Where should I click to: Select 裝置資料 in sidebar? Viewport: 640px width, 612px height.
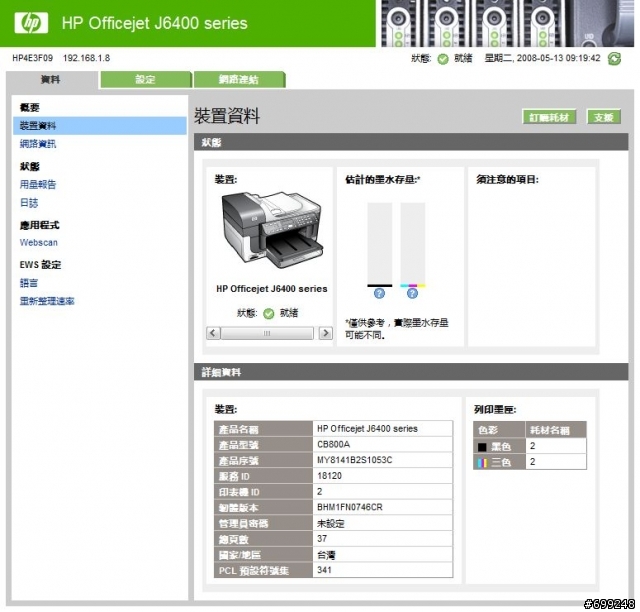[x=100, y=126]
